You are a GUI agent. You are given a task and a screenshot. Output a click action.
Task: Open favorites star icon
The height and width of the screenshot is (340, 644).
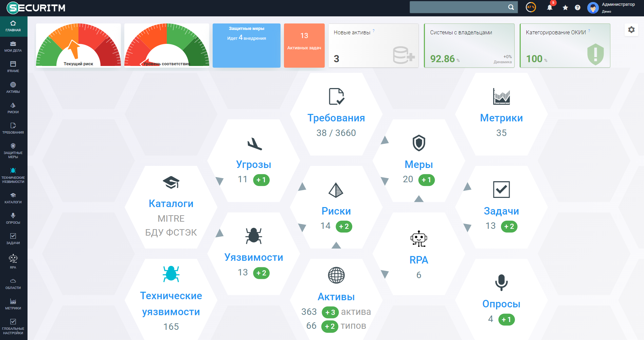pyautogui.click(x=565, y=7)
